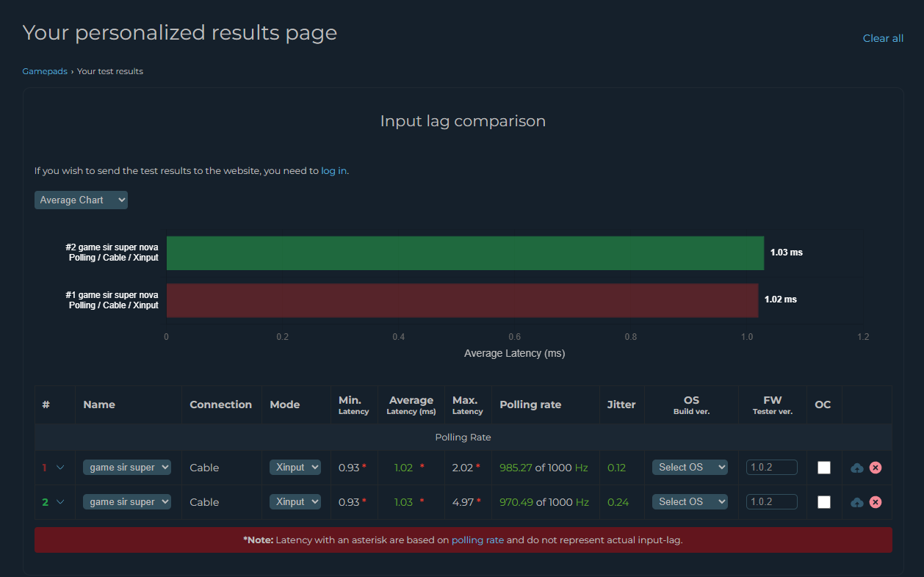Expand row 2 chevron arrow
Screen dimensions: 924x577
tap(60, 502)
